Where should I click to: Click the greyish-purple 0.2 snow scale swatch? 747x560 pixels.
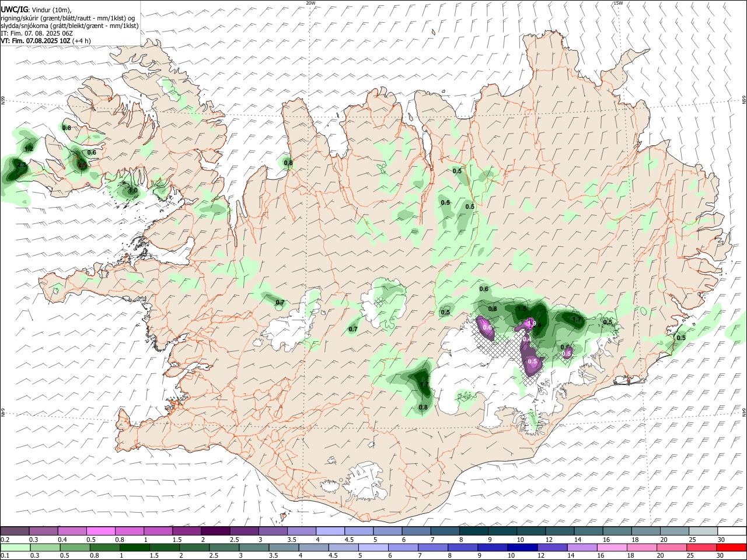tap(15, 531)
